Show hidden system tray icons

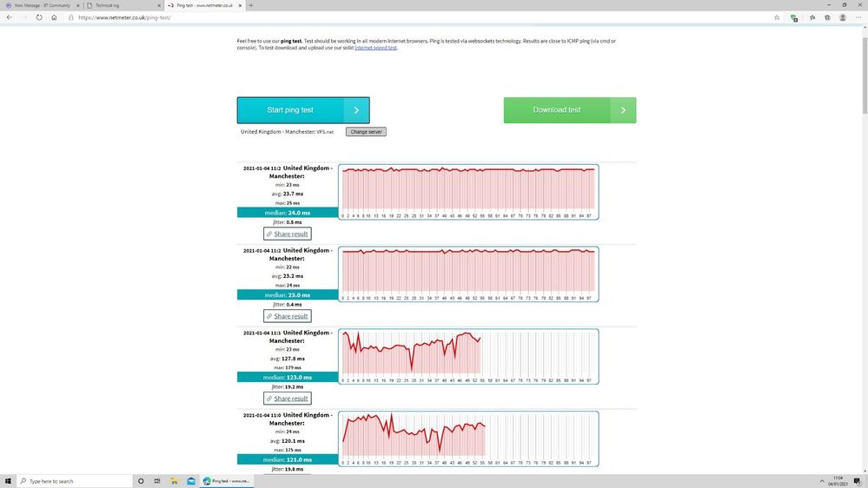[x=822, y=481]
